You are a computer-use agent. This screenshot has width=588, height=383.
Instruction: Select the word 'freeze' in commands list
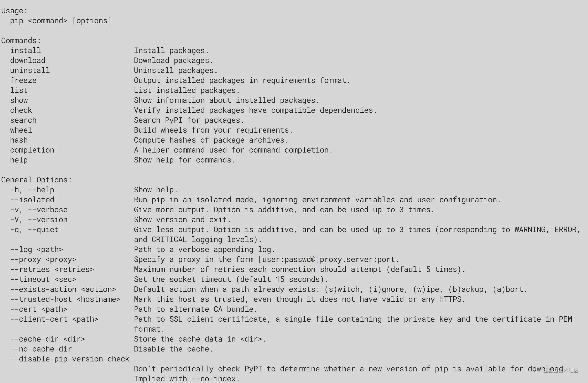tap(23, 80)
